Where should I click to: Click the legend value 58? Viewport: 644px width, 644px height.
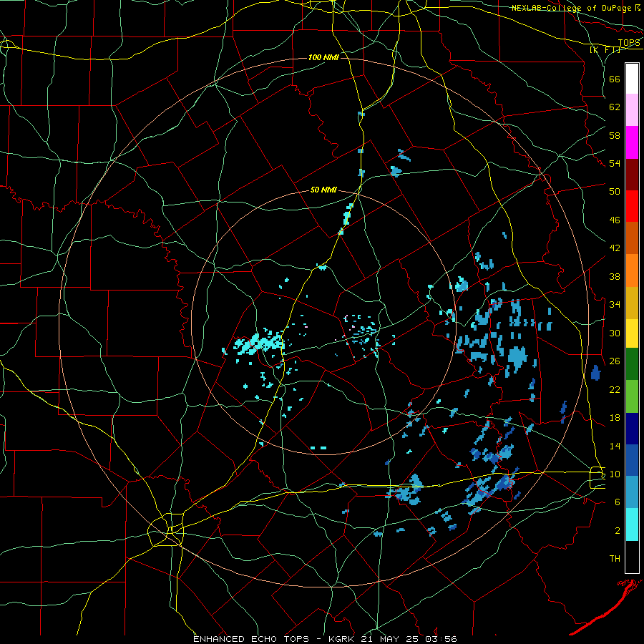click(x=615, y=135)
